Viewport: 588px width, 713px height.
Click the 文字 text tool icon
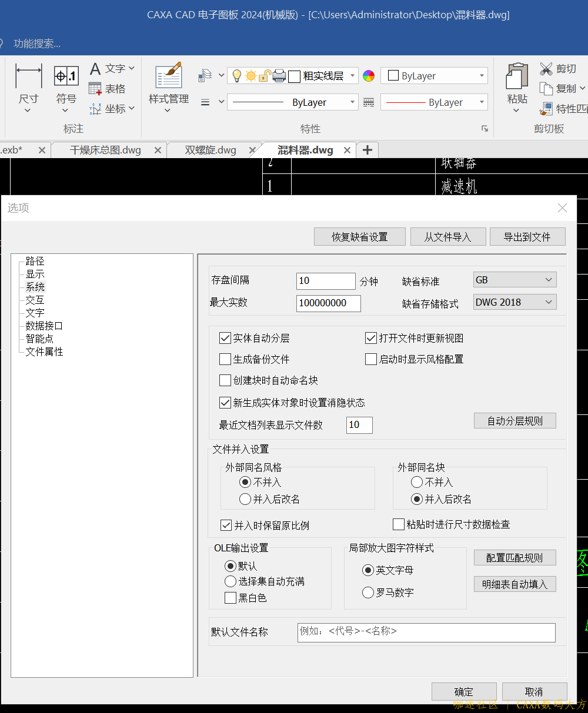click(95, 69)
